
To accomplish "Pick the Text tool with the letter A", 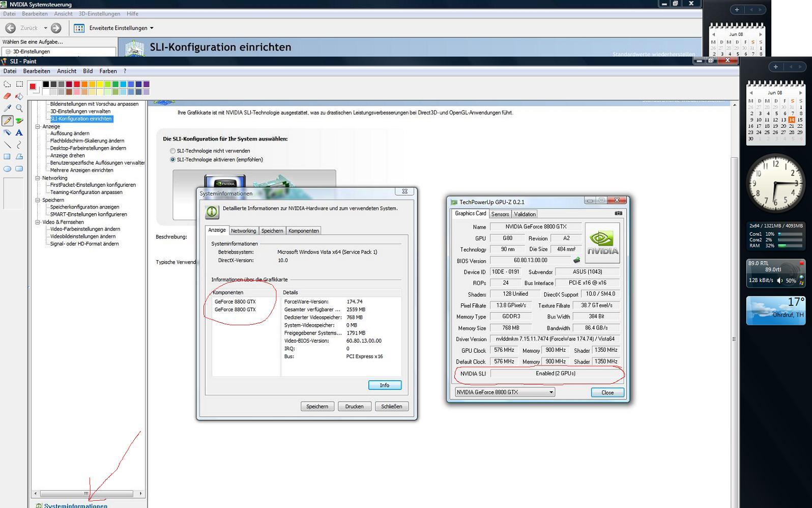I will tap(19, 132).
